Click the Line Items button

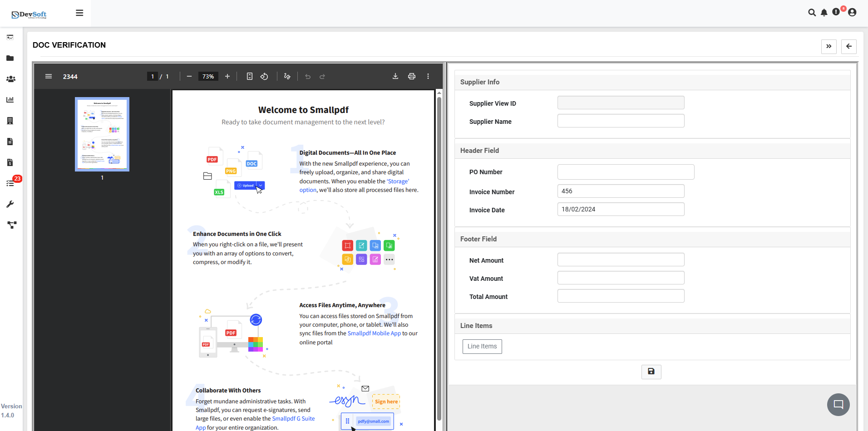coord(482,347)
